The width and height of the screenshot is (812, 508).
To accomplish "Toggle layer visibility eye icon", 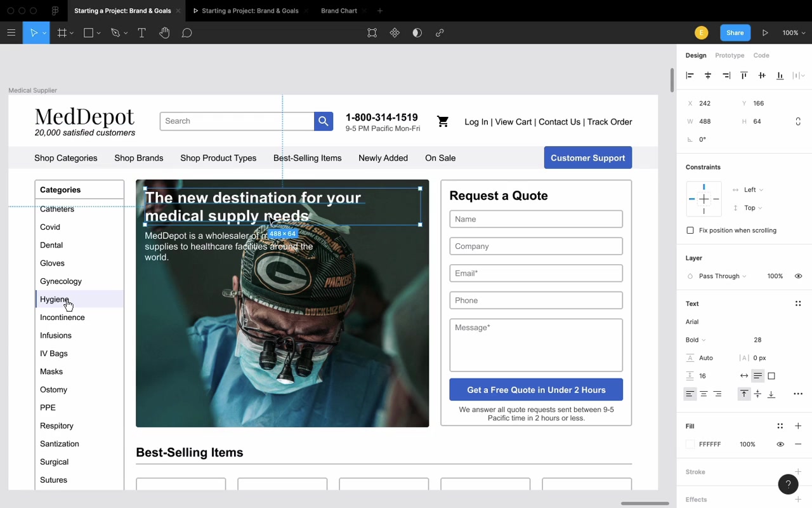I will 798,276.
